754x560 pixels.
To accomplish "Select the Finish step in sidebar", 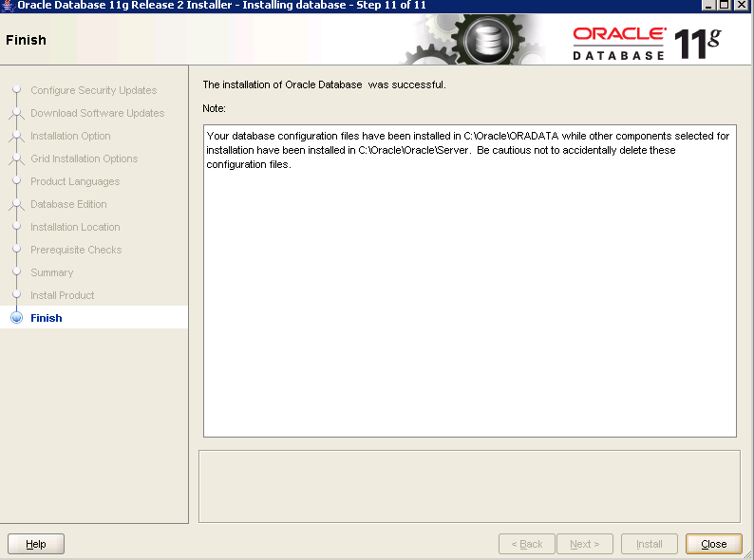I will [47, 318].
